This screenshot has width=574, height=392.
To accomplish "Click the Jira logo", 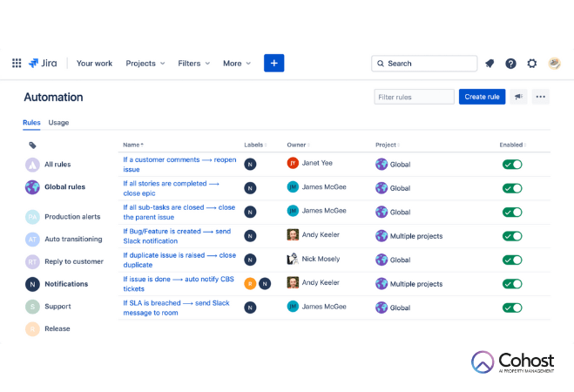I will click(x=44, y=64).
